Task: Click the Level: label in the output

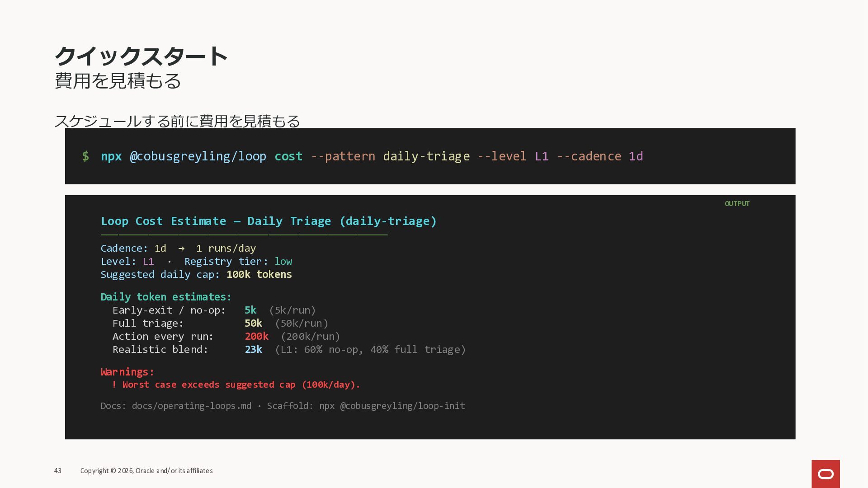Action: 118,261
